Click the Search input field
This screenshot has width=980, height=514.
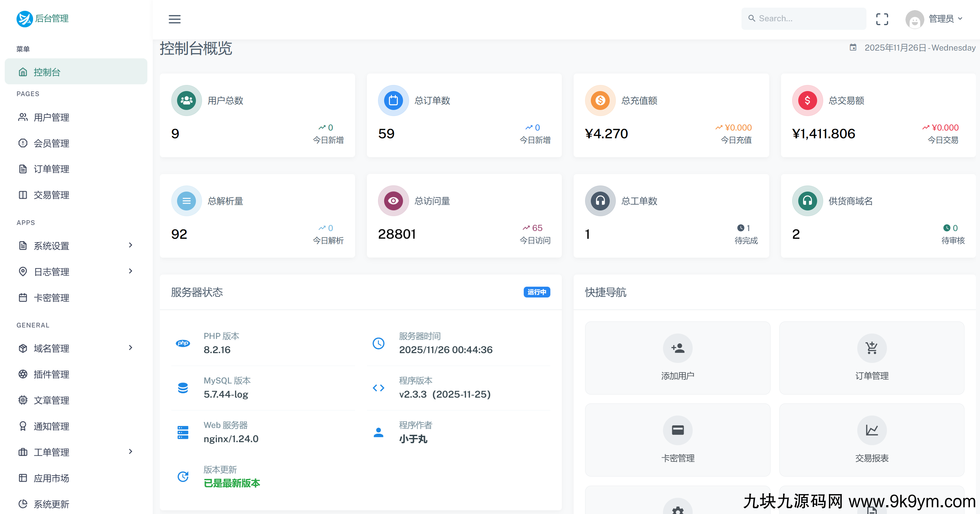click(x=804, y=18)
